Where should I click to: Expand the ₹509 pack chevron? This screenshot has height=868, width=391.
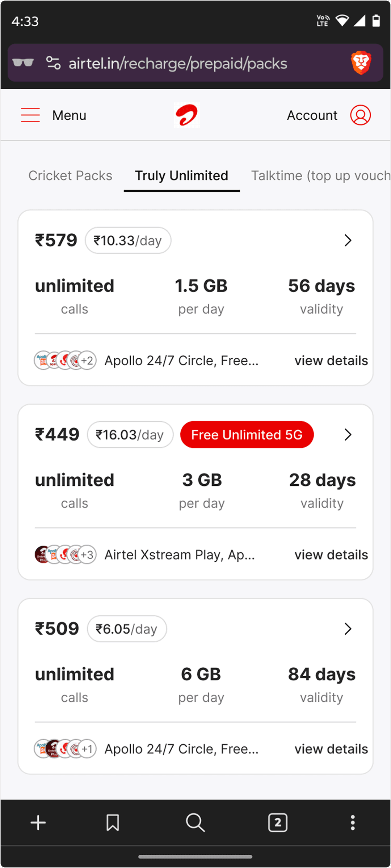coord(348,629)
